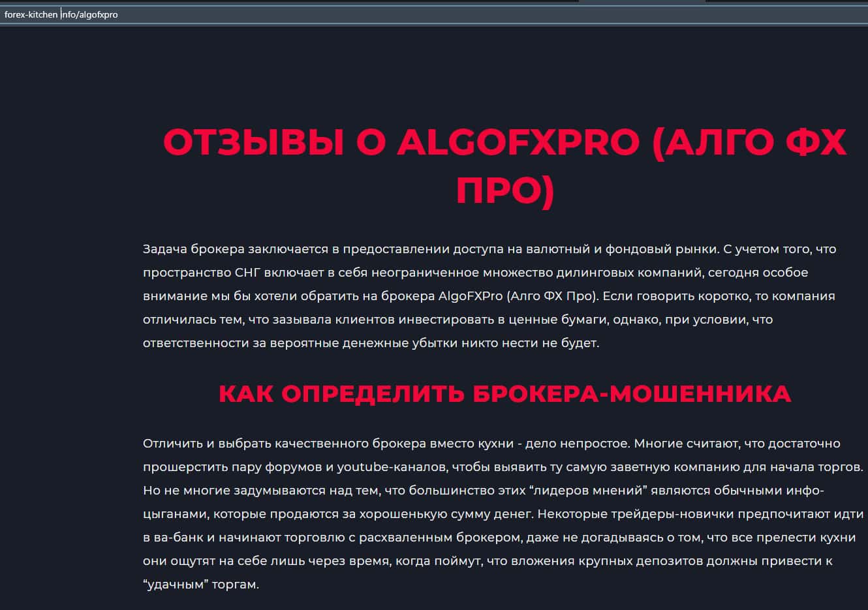The height and width of the screenshot is (610, 868).
Task: Click the forex-kitchen address bar URL
Action: [61, 14]
